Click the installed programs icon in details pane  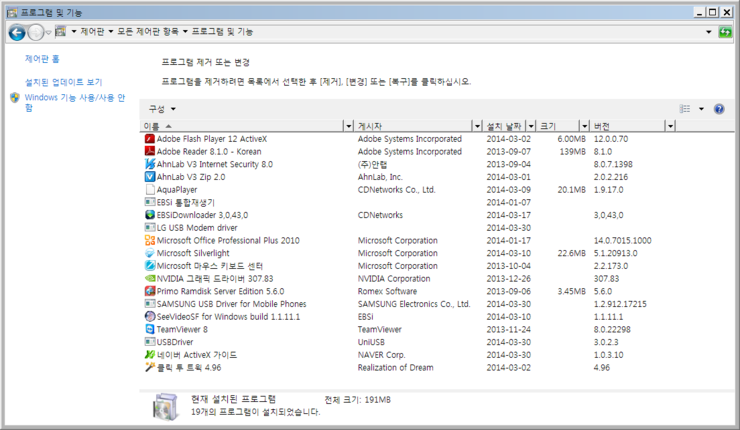pyautogui.click(x=165, y=406)
